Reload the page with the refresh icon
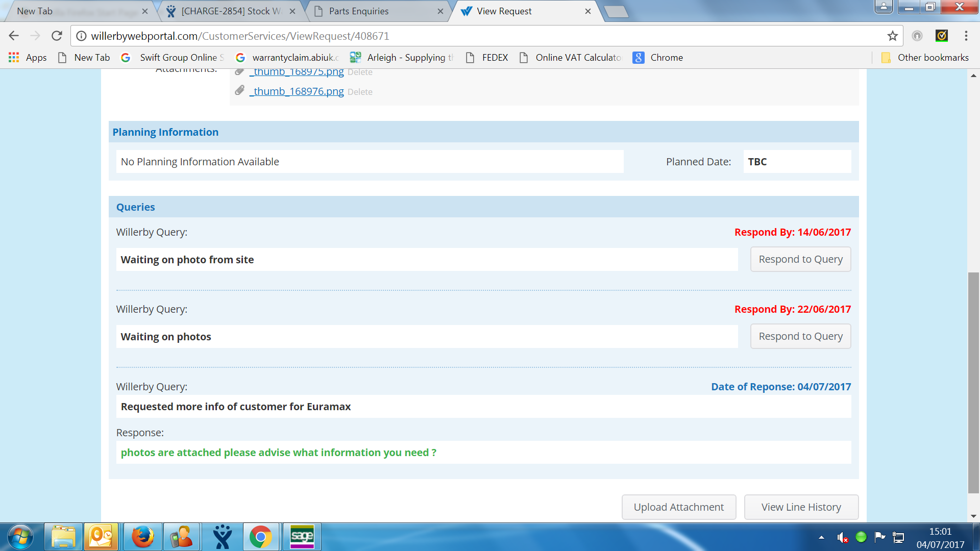 (x=57, y=36)
